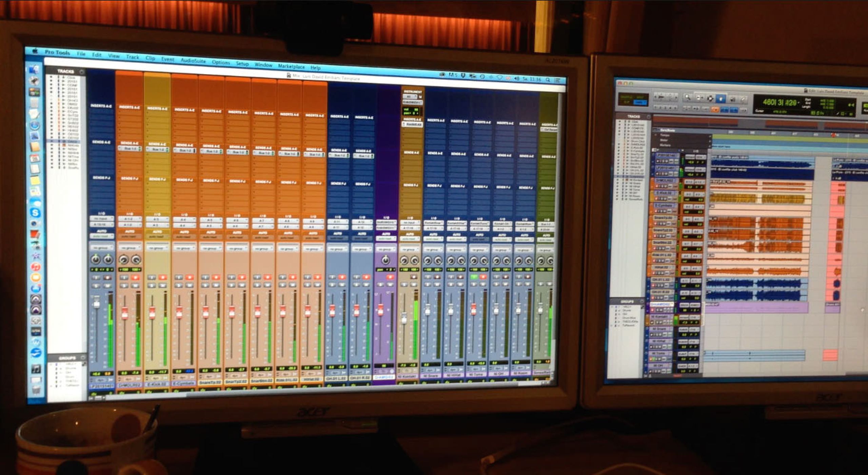Open the AudioSuite menu
Viewport: 868px width, 475px height.
(x=193, y=61)
